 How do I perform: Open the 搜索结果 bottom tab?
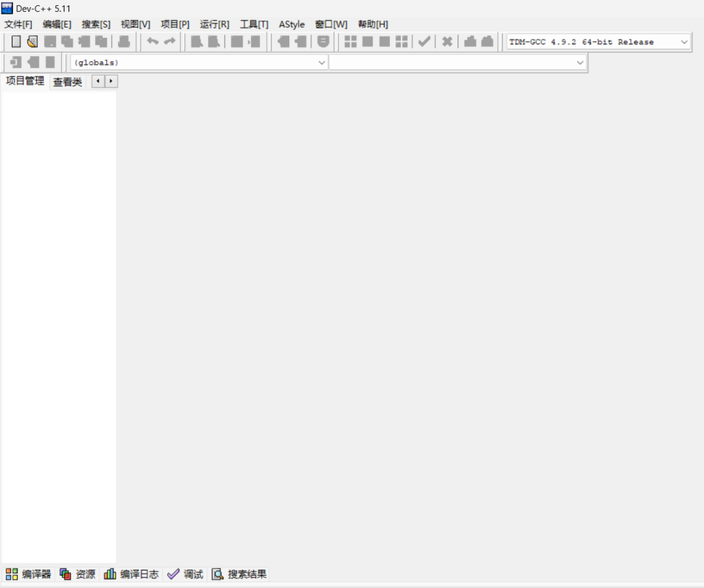[x=239, y=574]
